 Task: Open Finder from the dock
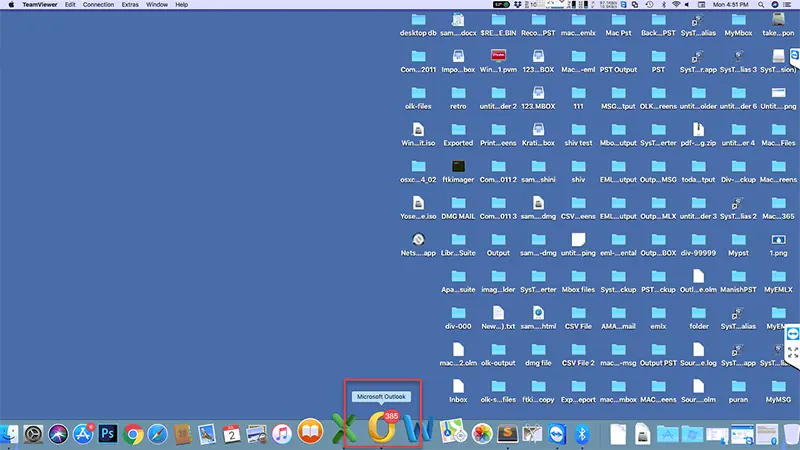coord(8,434)
